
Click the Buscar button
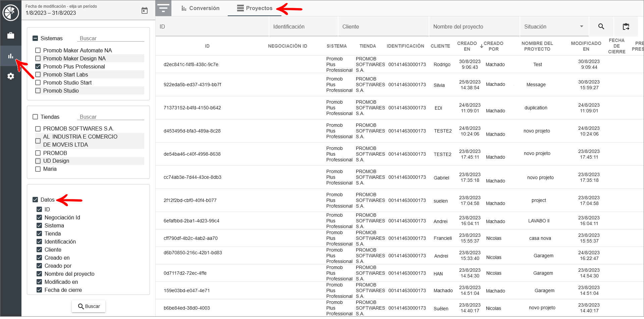click(x=89, y=306)
